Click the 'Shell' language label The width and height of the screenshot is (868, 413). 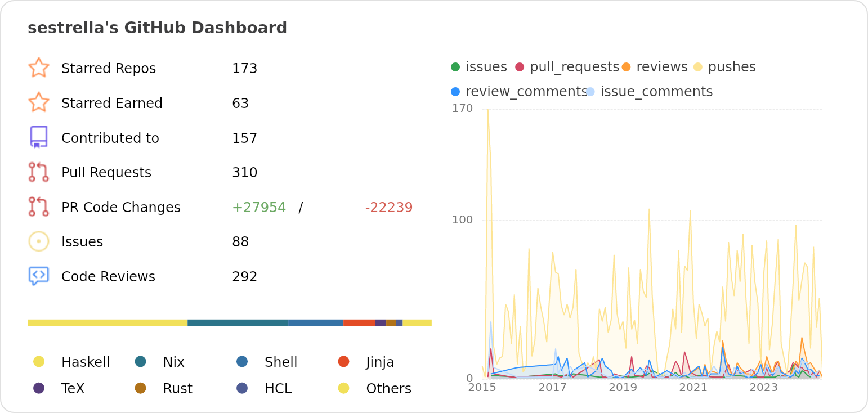(281, 362)
